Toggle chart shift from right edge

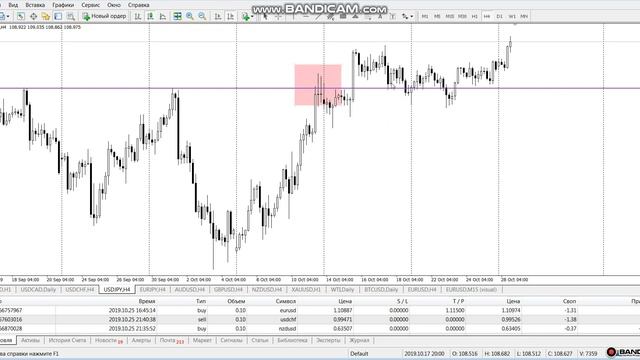click(x=230, y=16)
